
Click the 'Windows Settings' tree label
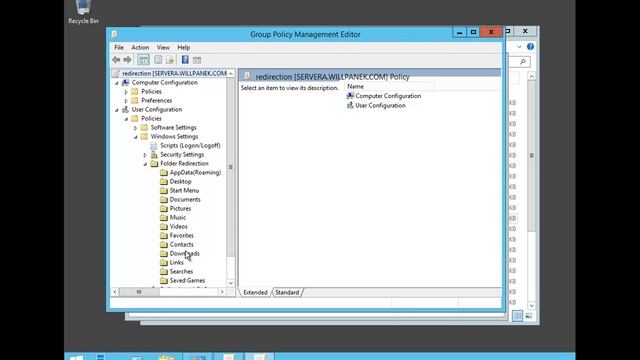click(x=174, y=137)
